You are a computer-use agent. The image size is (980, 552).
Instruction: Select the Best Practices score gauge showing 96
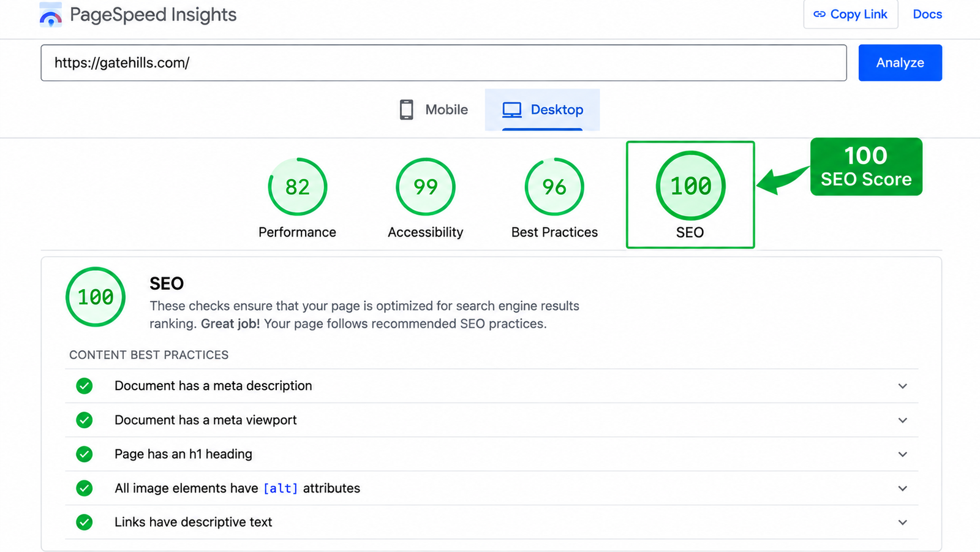pyautogui.click(x=554, y=187)
